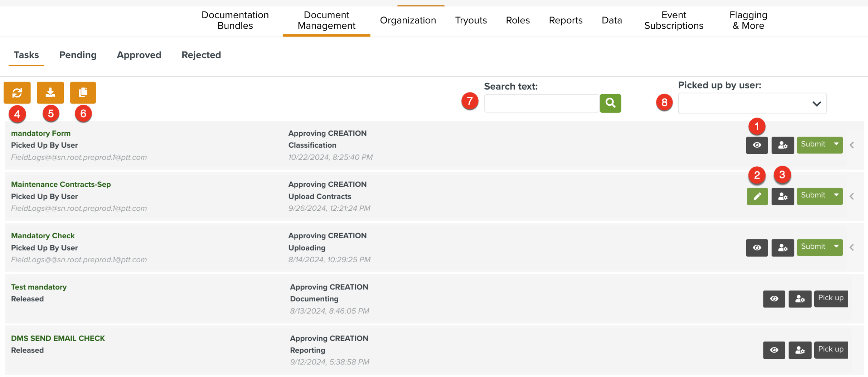
Task: Click the eye view icon for mandatory Form
Action: click(757, 145)
